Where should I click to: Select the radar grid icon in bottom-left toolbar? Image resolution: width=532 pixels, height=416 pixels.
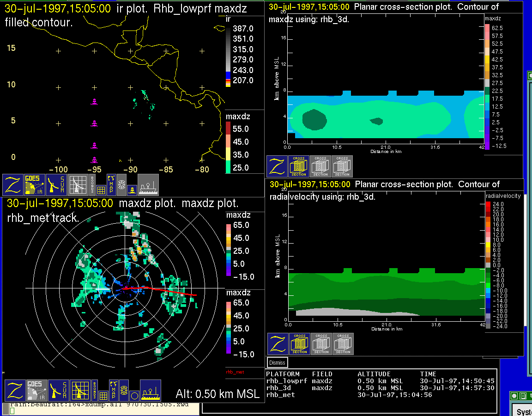pyautogui.click(x=79, y=391)
